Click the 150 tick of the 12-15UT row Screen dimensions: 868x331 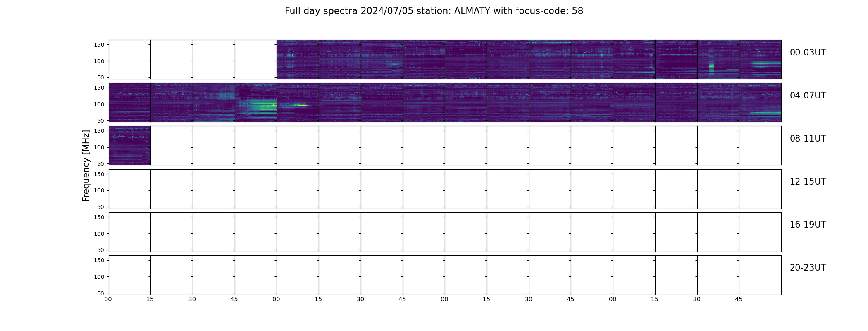[x=99, y=174]
